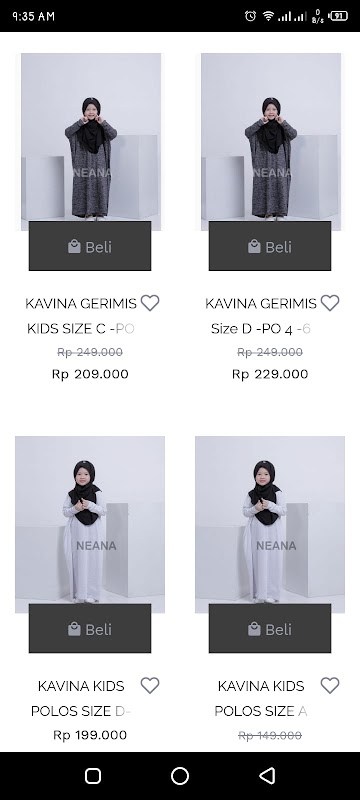This screenshot has height=800, width=360.
Task: Open Kavina Gerimis Kids Size C product image
Action: click(x=91, y=138)
